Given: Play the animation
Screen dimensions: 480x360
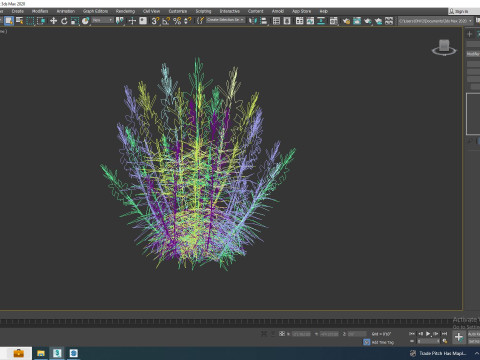Looking at the screenshot, I should pyautogui.click(x=428, y=334).
